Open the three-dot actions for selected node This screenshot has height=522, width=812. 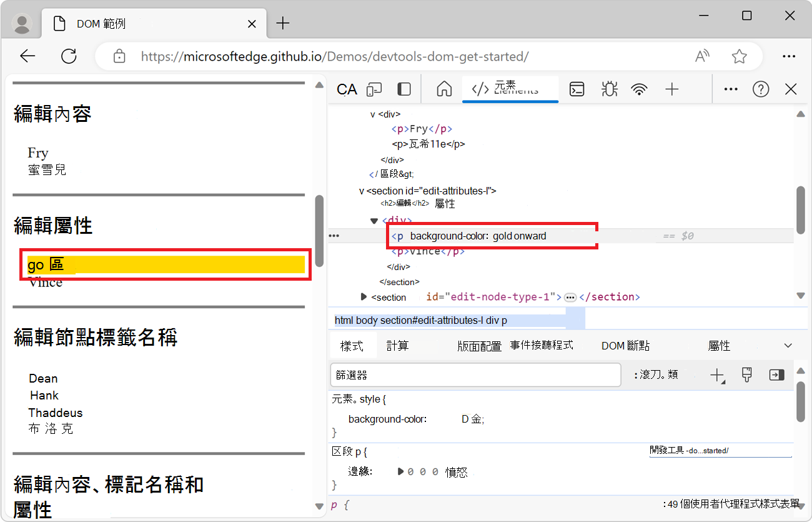334,236
